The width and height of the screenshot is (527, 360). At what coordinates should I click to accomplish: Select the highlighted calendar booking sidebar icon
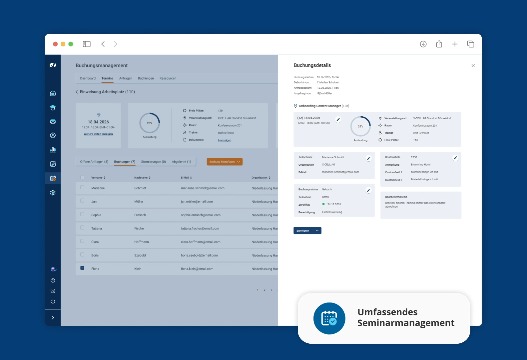(53, 178)
